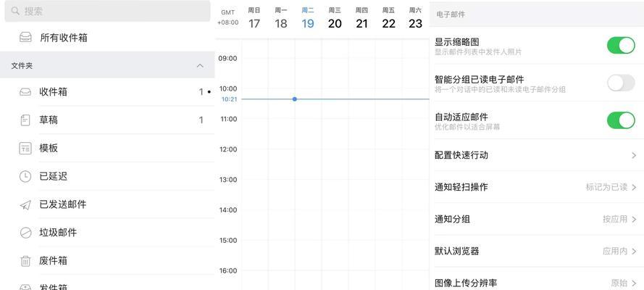Image resolution: width=644 pixels, height=290 pixels.
Task: Select 周三 20 in calendar header
Action: 335,18
